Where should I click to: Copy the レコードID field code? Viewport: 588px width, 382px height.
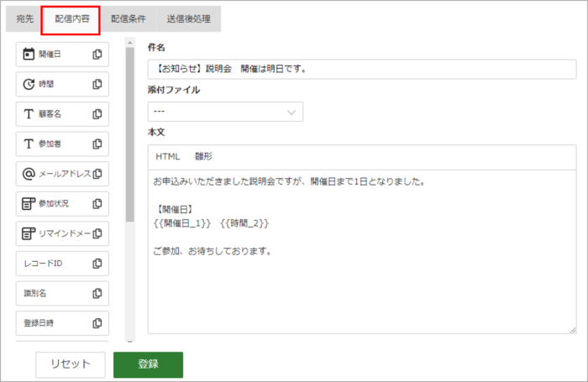tap(97, 264)
